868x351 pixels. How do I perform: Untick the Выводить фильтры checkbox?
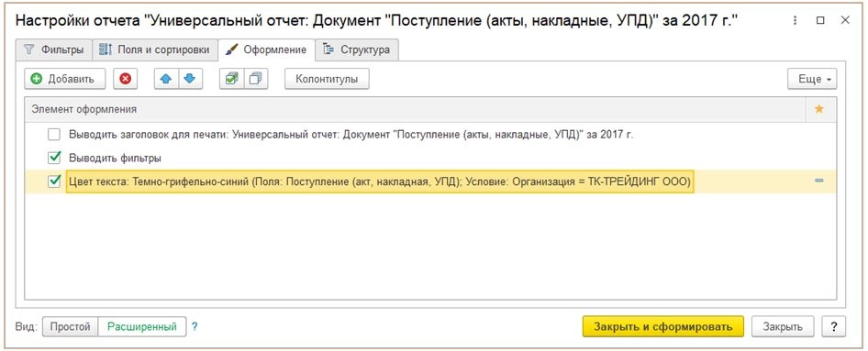(x=54, y=158)
